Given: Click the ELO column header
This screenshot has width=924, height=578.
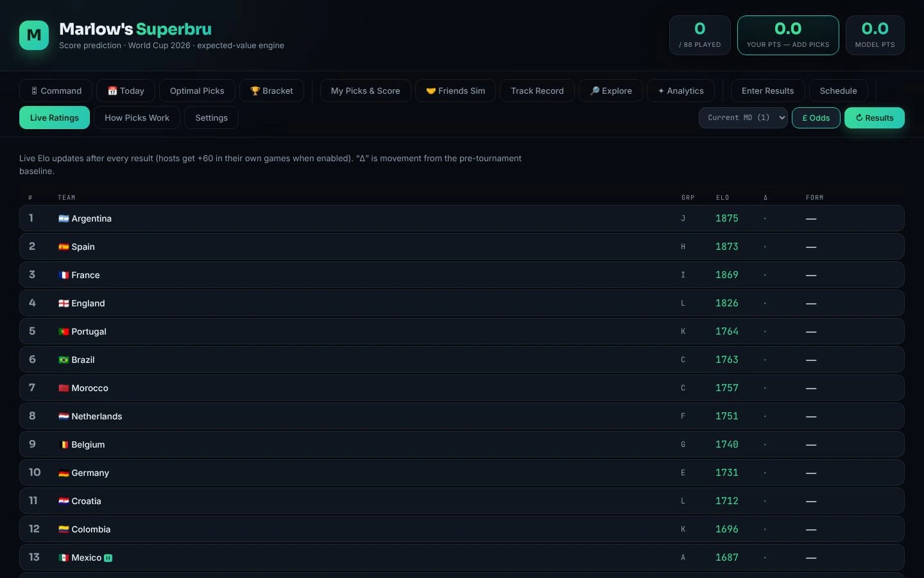Looking at the screenshot, I should click(x=723, y=198).
